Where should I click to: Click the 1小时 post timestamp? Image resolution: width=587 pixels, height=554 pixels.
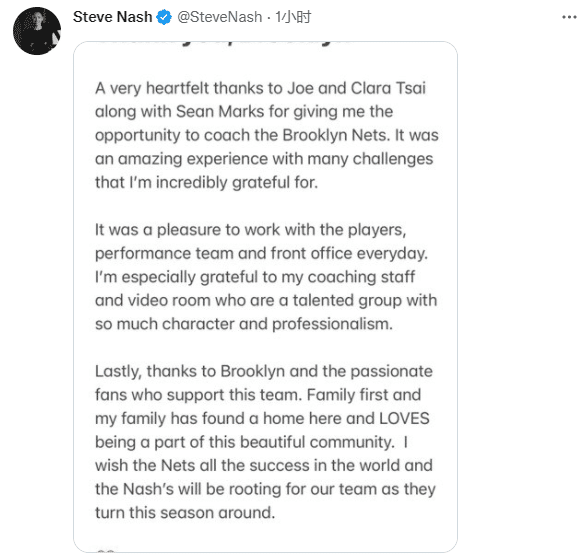click(x=293, y=17)
